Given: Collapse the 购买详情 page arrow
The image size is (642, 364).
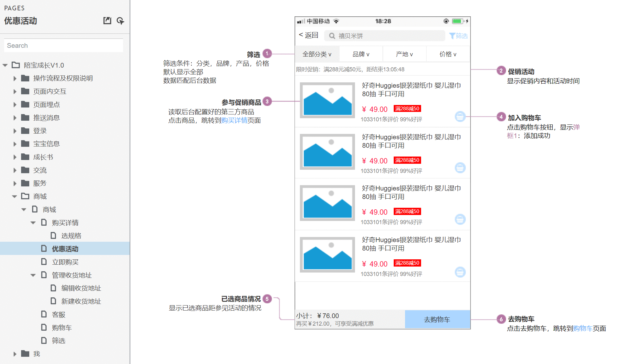Looking at the screenshot, I should 33,223.
